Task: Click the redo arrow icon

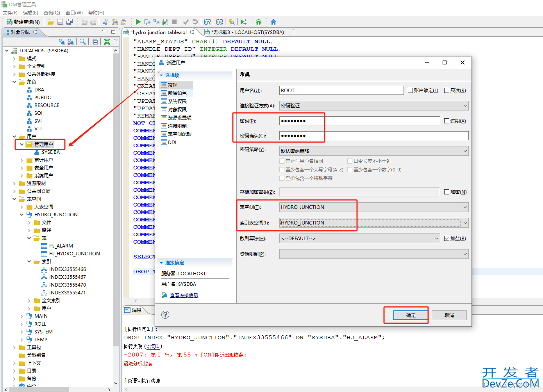Action: coord(93,22)
